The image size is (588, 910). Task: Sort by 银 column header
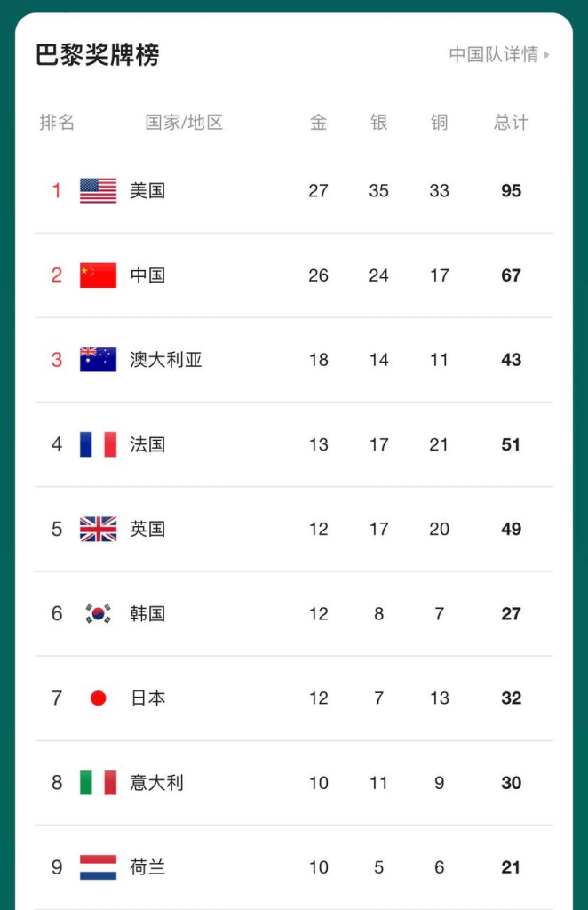[378, 123]
